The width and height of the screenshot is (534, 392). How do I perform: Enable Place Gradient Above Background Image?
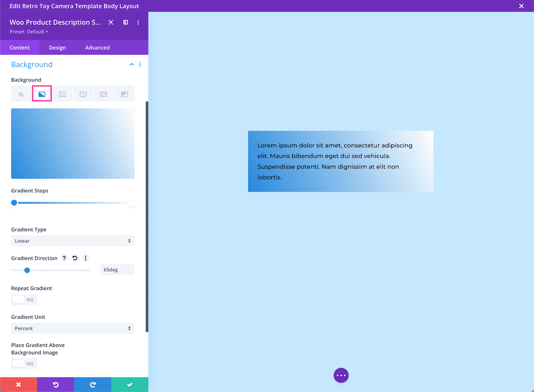tap(24, 364)
